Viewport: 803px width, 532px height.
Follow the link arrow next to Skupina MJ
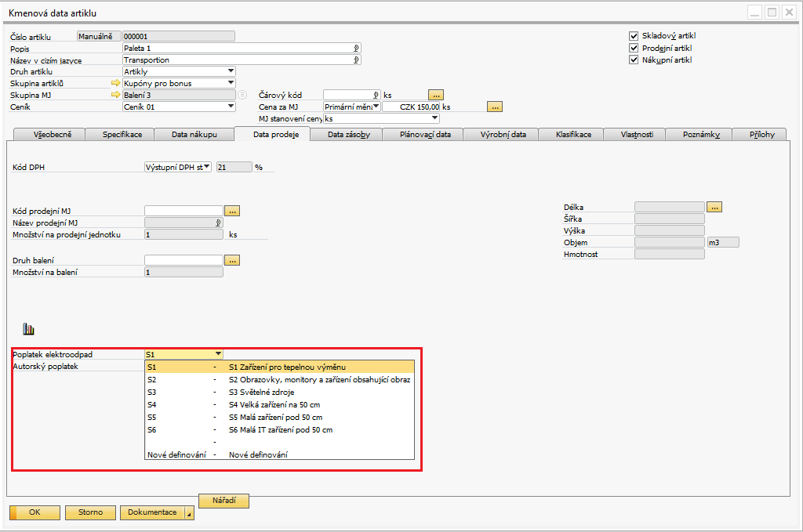click(116, 95)
